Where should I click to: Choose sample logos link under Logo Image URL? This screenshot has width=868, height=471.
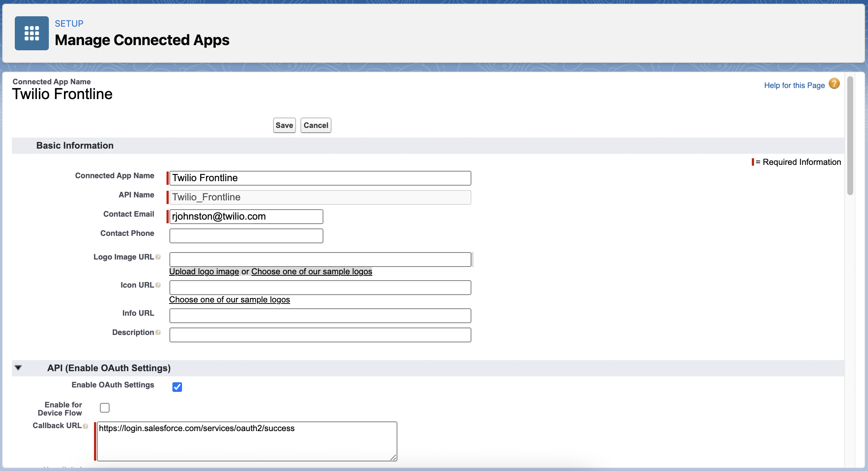click(312, 272)
